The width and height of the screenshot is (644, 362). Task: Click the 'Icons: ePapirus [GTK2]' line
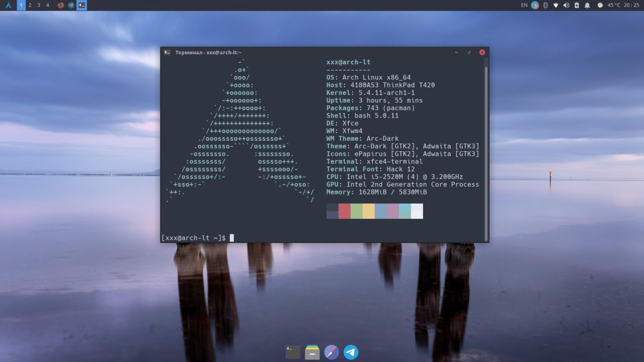tap(403, 154)
